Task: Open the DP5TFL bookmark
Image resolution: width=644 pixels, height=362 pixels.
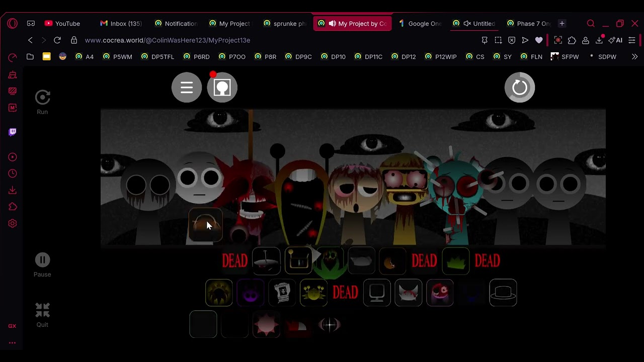Action: [x=158, y=57]
